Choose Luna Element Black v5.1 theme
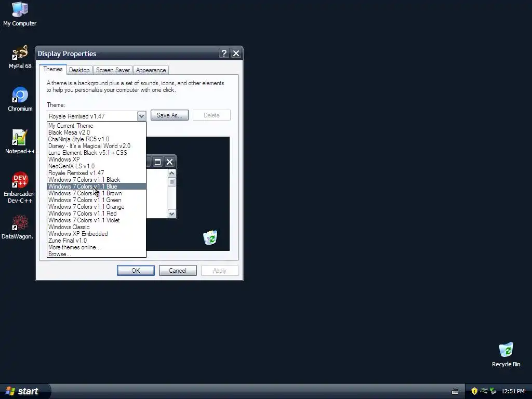 97,153
